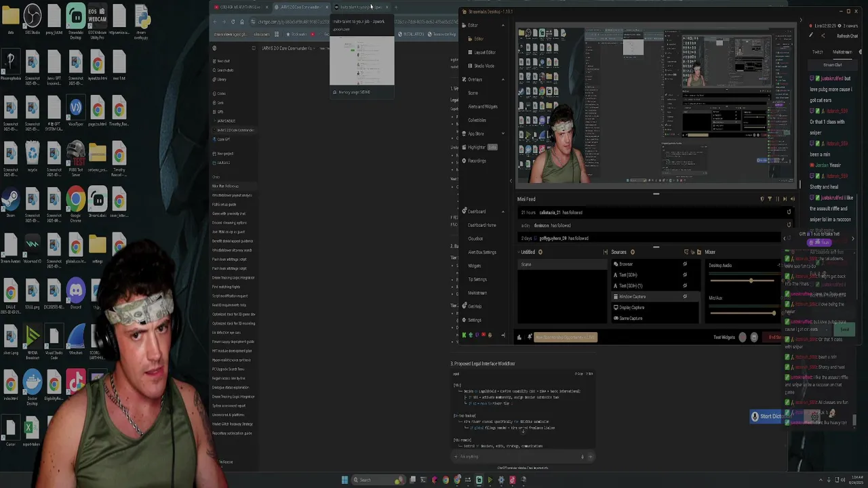Replay the calistazia_01 follow alert
Viewport: 868px width, 488px height.
coord(789,212)
